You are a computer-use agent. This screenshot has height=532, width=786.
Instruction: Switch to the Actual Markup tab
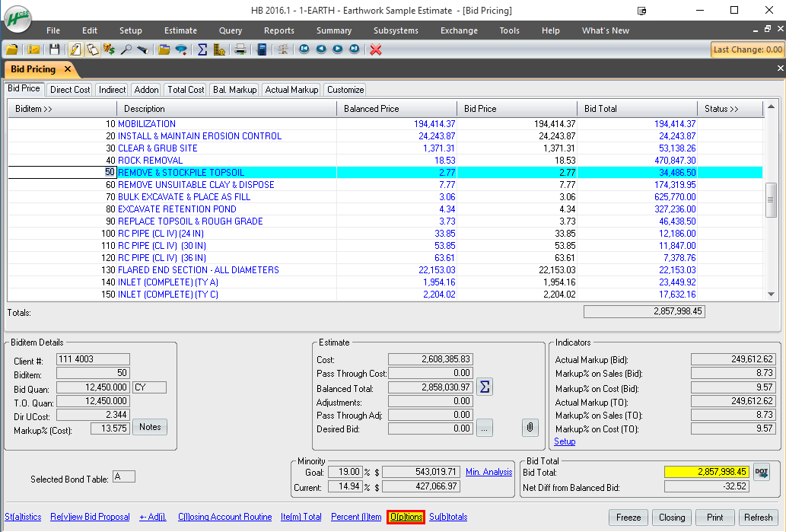click(x=291, y=90)
